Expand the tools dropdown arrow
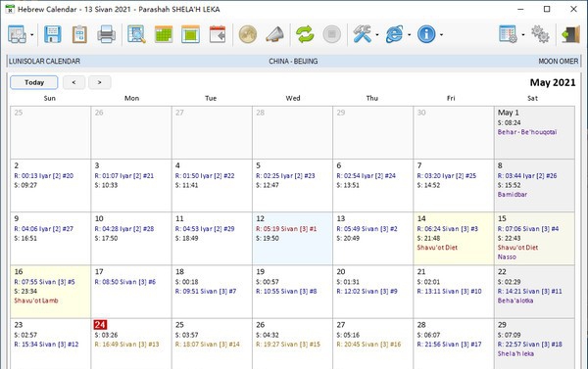588x369 pixels. pyautogui.click(x=377, y=35)
